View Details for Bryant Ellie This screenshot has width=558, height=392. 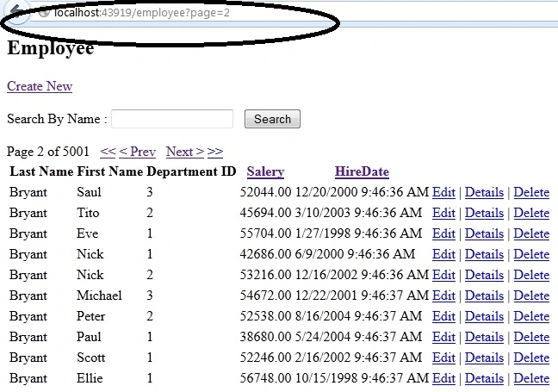(484, 378)
